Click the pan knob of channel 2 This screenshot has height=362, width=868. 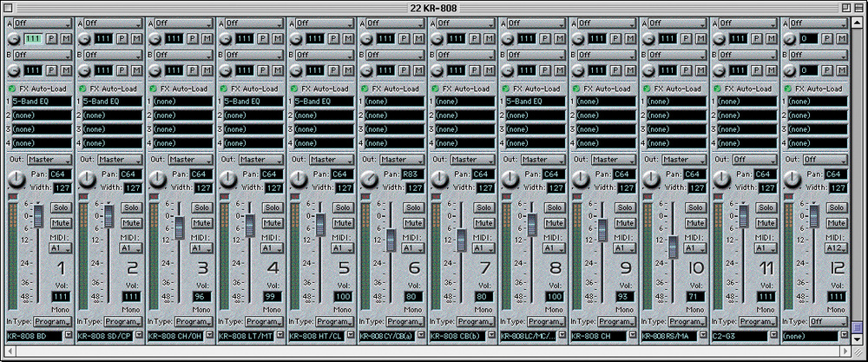[x=88, y=180]
